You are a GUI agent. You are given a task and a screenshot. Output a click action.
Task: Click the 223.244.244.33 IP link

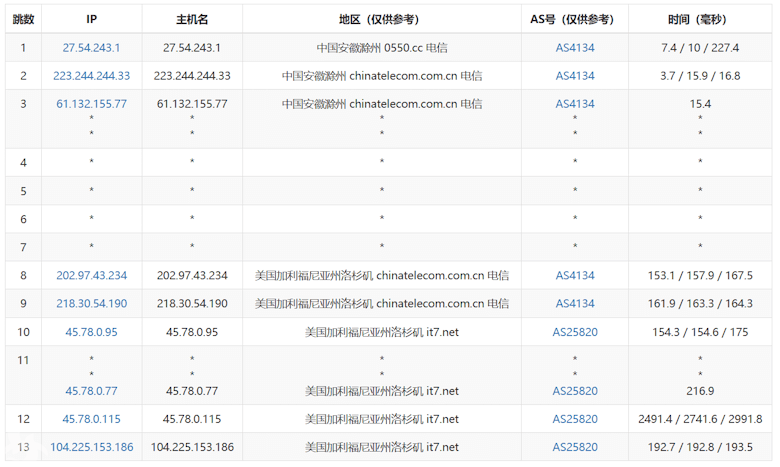coord(91,75)
